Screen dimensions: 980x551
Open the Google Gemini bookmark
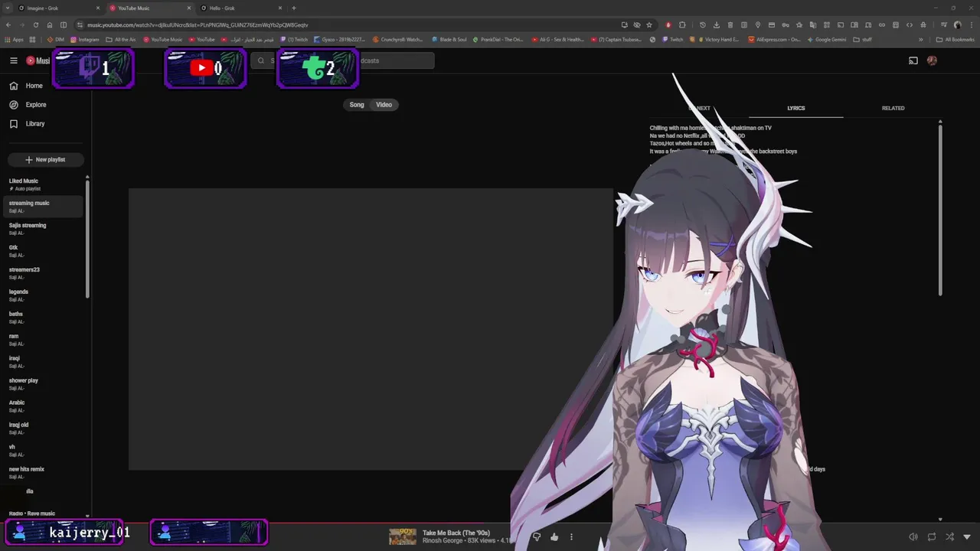(827, 39)
